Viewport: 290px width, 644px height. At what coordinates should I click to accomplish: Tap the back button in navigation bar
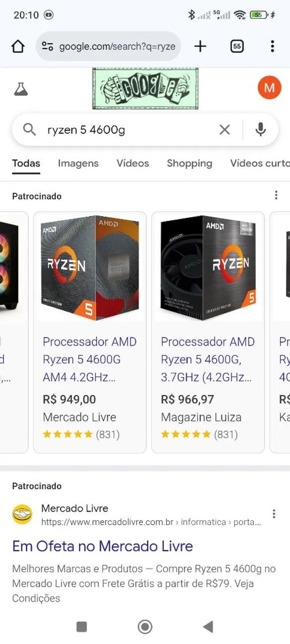point(208,627)
